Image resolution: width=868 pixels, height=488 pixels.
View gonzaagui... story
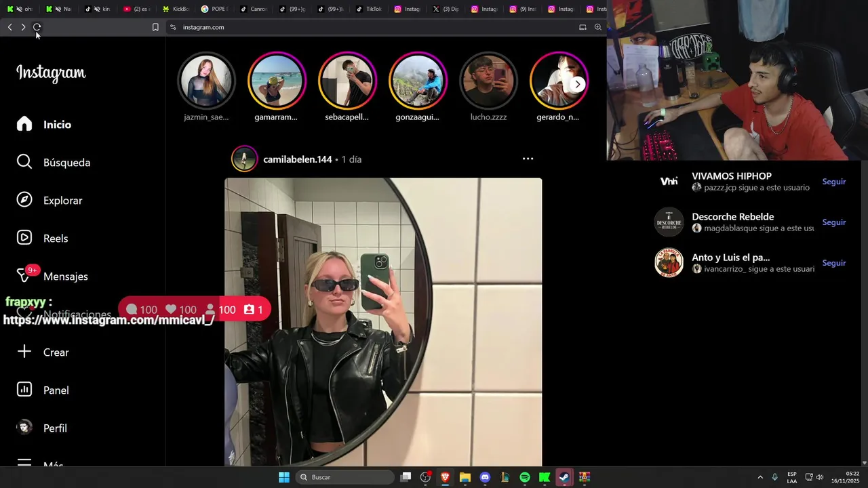coord(417,81)
